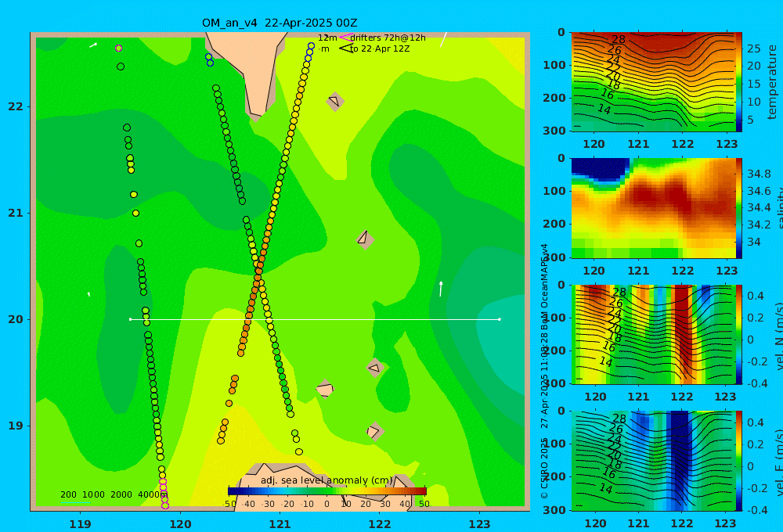Image resolution: width=783 pixels, height=532 pixels.
Task: Open the vel. N depth section panel
Action: pyautogui.click(x=653, y=334)
